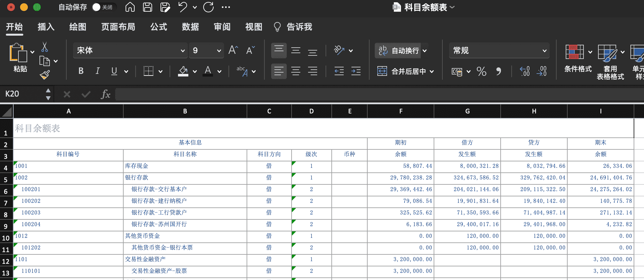
Task: Click the increase font size icon
Action: pos(233,50)
